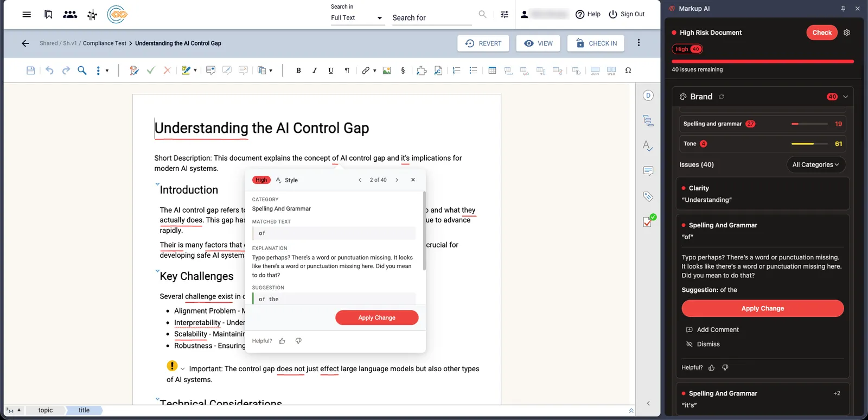This screenshot has width=868, height=420.
Task: Apply Change in Markup AI panel
Action: click(x=763, y=308)
